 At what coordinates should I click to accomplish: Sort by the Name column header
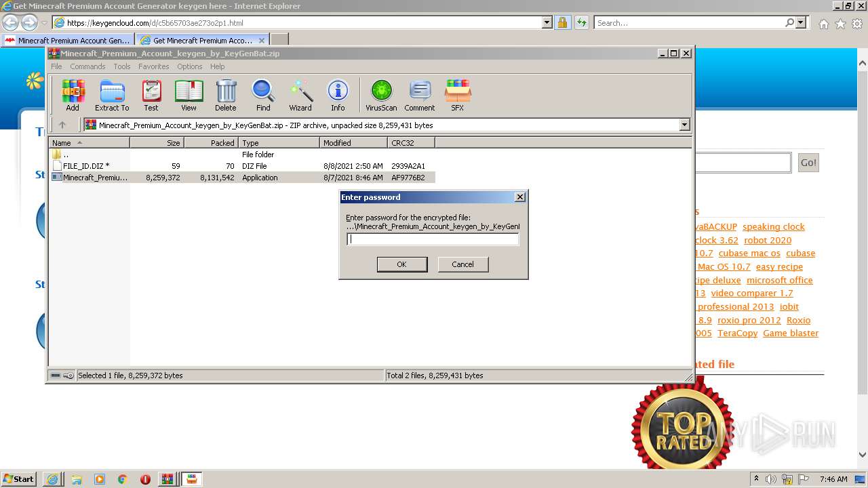(90, 143)
